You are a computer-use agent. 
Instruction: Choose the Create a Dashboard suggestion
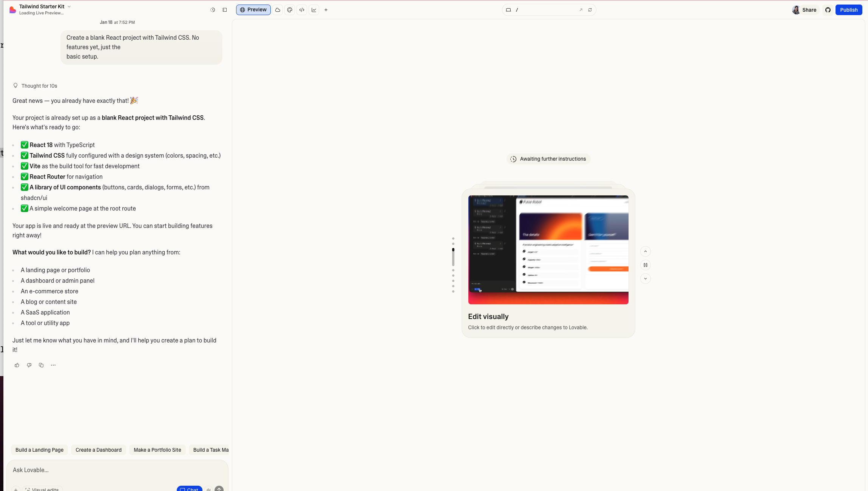click(x=99, y=450)
